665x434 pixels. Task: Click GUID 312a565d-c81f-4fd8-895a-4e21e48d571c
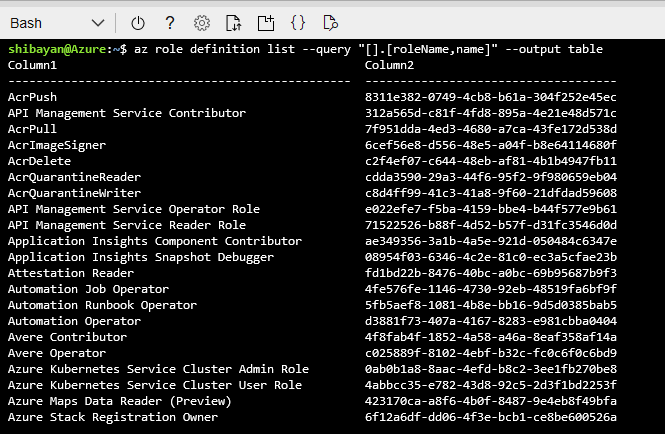point(491,113)
